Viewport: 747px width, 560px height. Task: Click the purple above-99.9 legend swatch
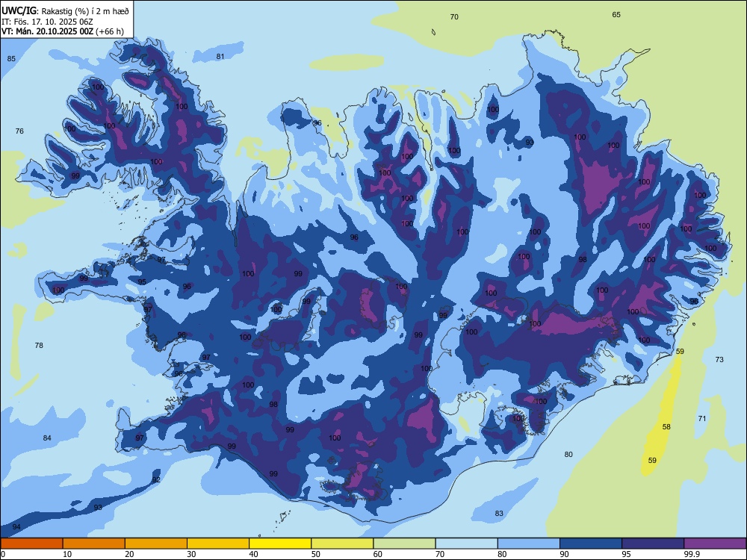tap(715, 544)
